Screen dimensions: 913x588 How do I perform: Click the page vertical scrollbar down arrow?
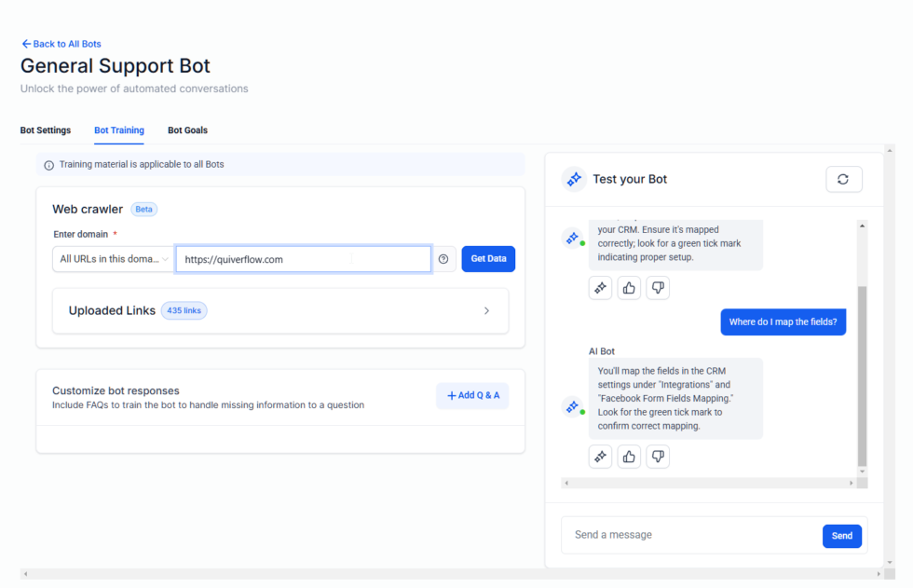pos(890,563)
